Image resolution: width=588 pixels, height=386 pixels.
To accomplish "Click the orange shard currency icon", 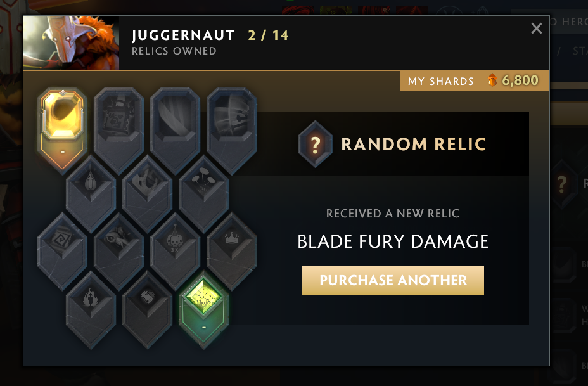I will coord(492,80).
